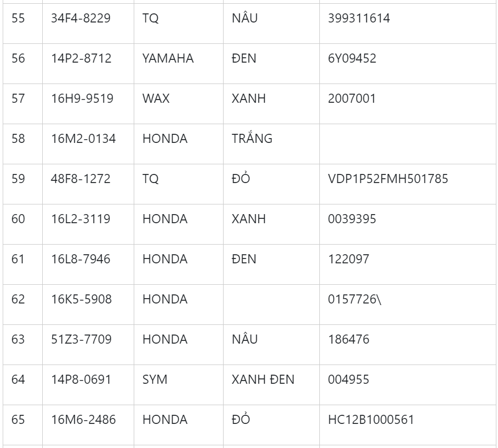Image resolution: width=498 pixels, height=448 pixels.
Task: Select the XANH ĐEN color cell
Action: pos(263,379)
